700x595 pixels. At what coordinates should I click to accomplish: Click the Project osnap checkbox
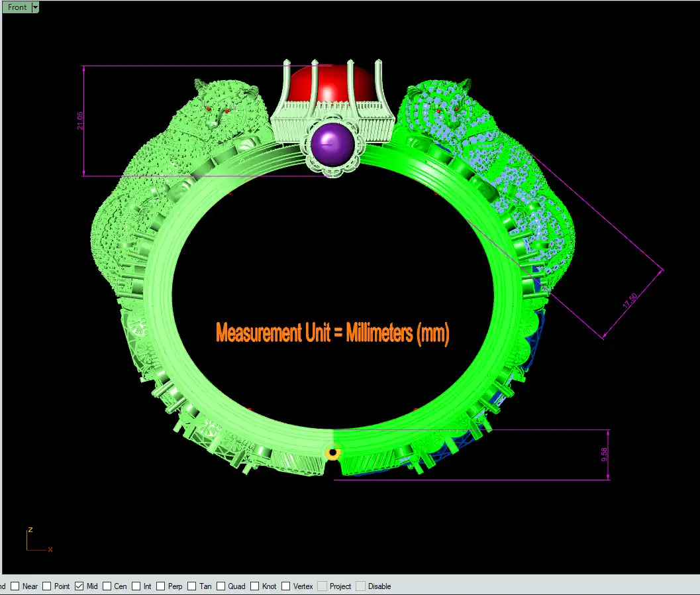tap(323, 586)
